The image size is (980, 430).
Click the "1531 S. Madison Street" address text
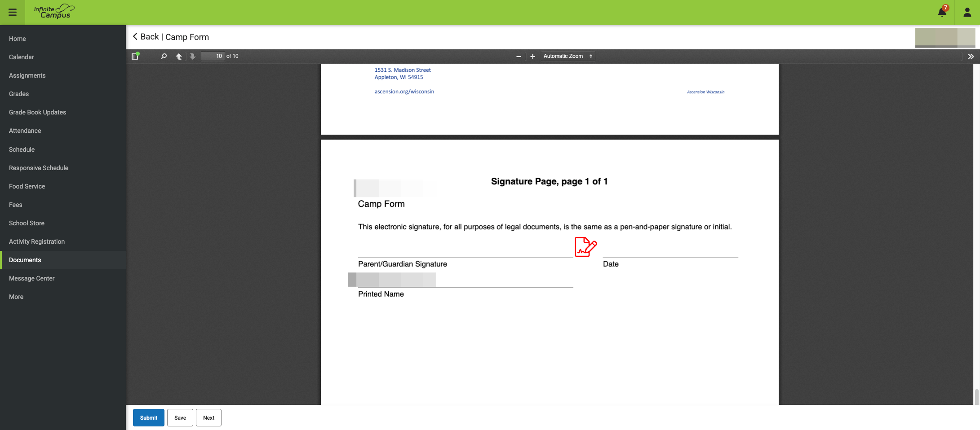point(403,70)
